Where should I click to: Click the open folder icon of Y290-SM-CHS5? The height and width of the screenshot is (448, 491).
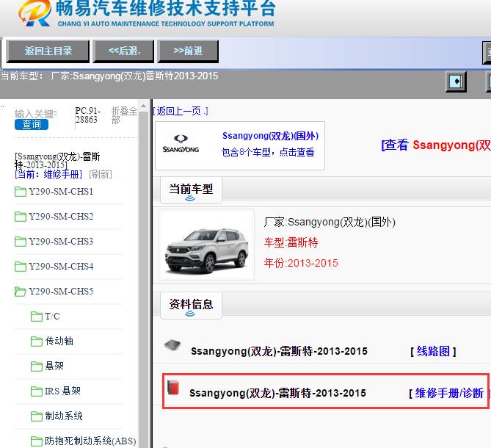tap(21, 292)
